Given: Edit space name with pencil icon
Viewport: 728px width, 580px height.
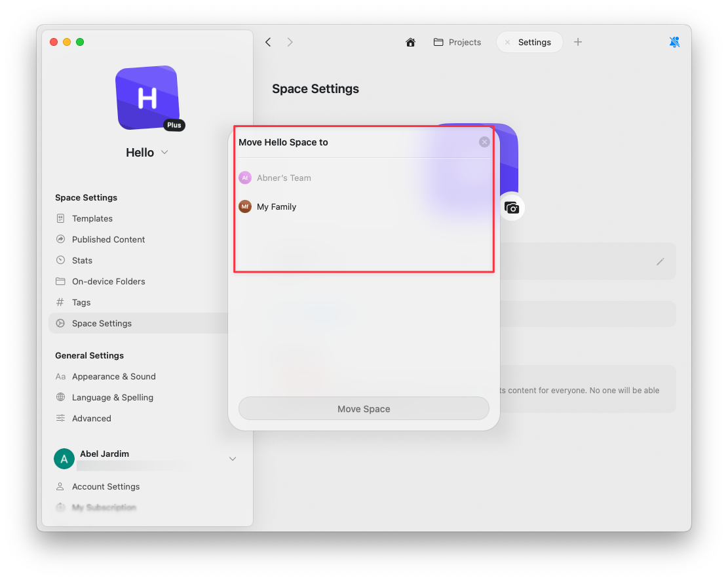Looking at the screenshot, I should 661,262.
